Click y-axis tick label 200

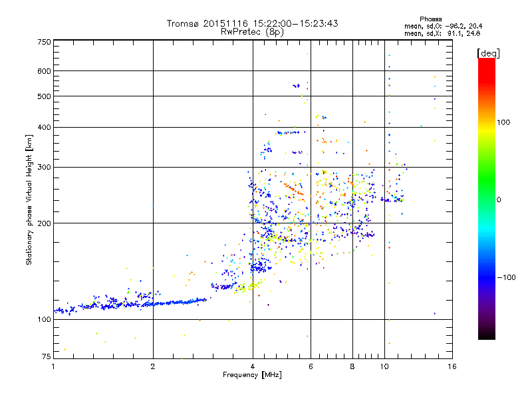[44, 223]
